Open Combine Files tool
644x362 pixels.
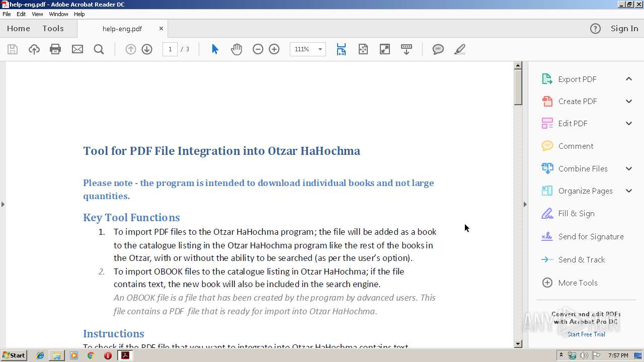tap(583, 168)
